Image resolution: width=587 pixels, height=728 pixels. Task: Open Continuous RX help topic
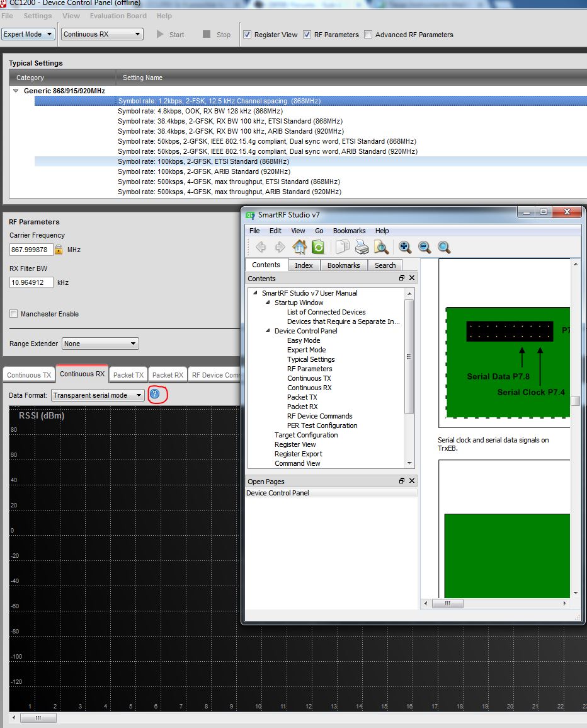(x=309, y=388)
